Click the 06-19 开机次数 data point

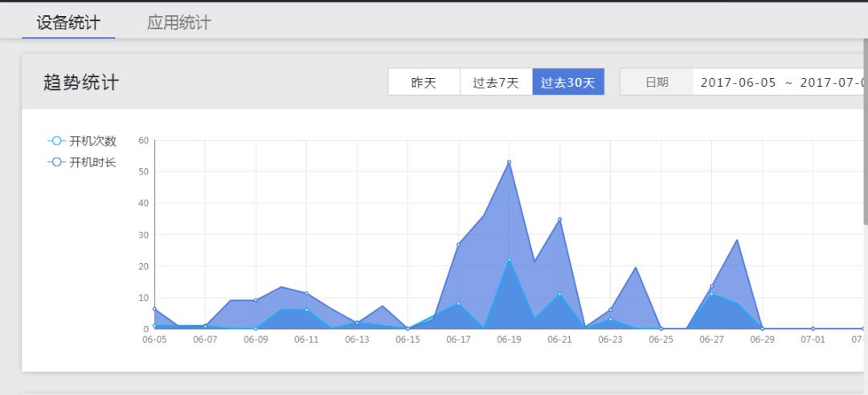(509, 260)
